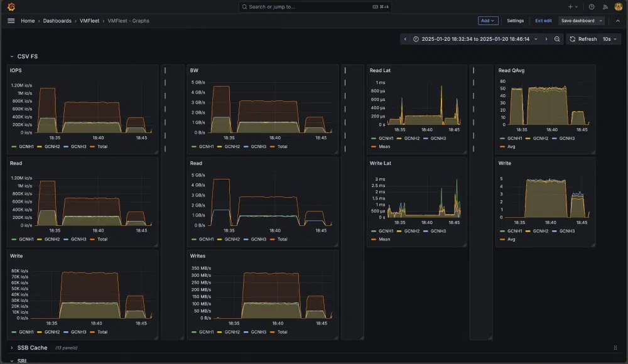Go to Dashboards breadcrumb
Screen dimensions: 628x364
point(57,21)
